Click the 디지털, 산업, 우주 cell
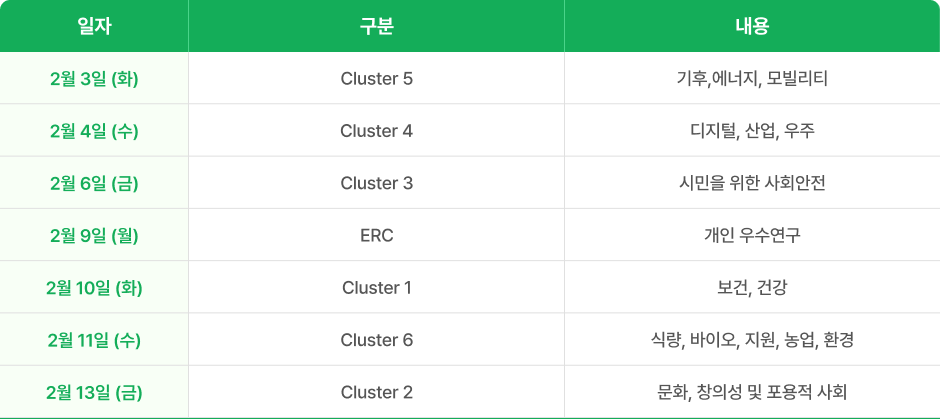940x419 pixels. click(x=752, y=131)
